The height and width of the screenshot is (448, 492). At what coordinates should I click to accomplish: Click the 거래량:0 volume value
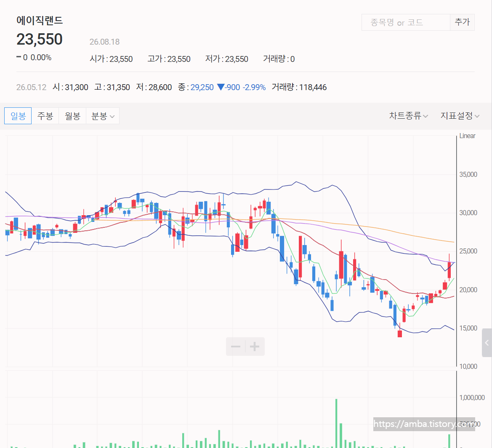pyautogui.click(x=279, y=59)
